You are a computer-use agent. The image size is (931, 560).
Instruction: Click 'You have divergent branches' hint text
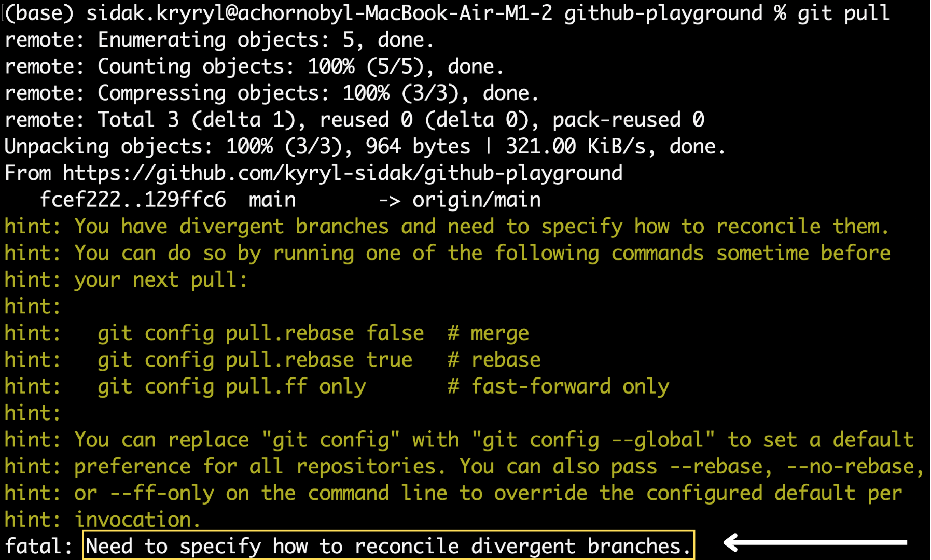231,227
